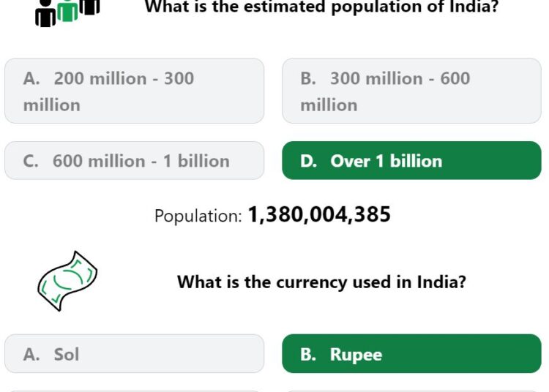Pick option D Over 1 billion
Image resolution: width=549 pixels, height=392 pixels.
click(411, 161)
